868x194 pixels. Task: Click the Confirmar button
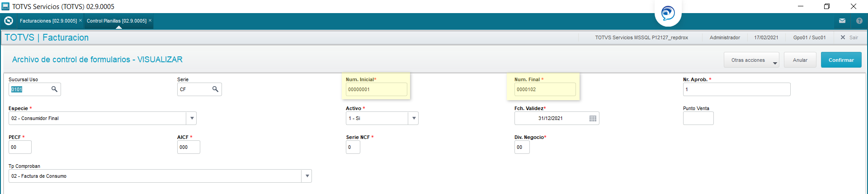pyautogui.click(x=841, y=60)
